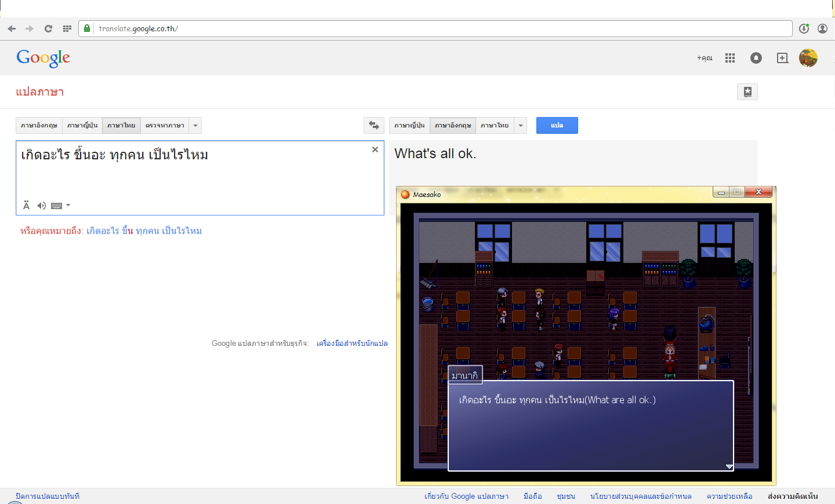
Task: Maximize the Maesako game window
Action: pyautogui.click(x=737, y=192)
